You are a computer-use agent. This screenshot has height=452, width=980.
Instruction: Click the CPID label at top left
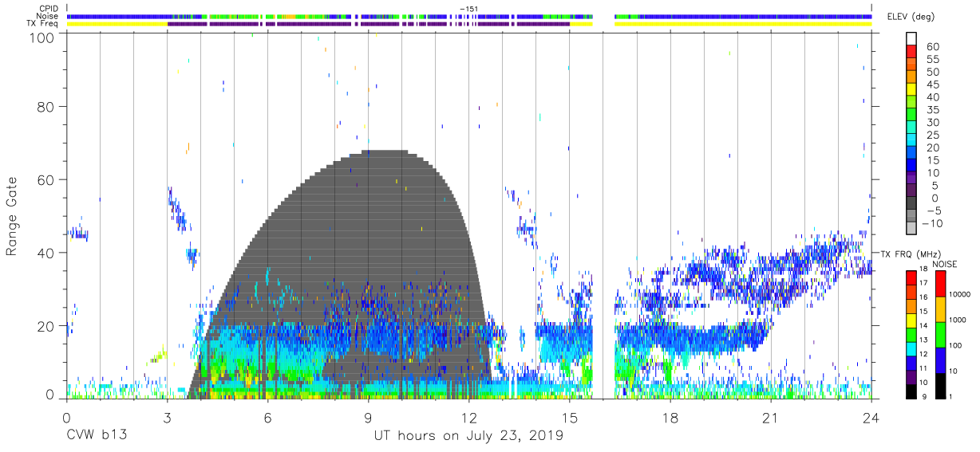pyautogui.click(x=49, y=9)
